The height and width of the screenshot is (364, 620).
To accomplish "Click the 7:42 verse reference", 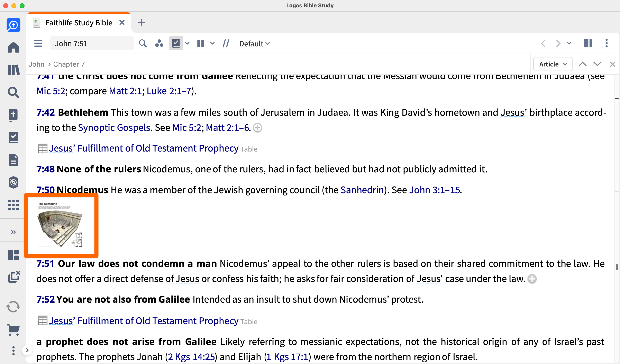I will coord(46,112).
